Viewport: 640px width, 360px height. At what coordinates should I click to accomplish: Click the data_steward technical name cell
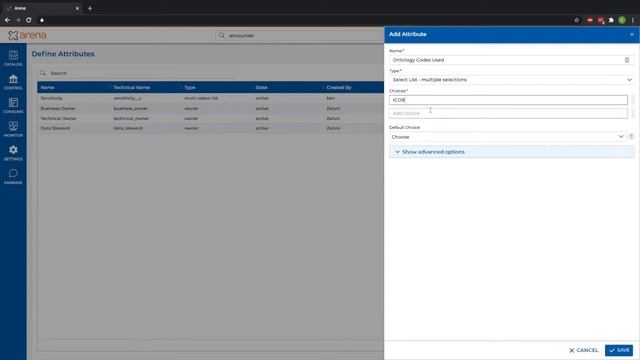128,128
